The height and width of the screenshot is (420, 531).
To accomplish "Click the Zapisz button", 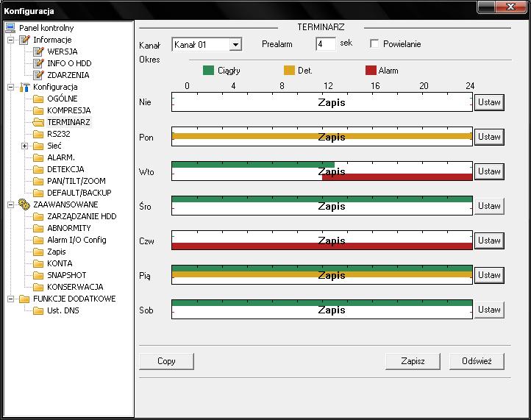I will 413,361.
